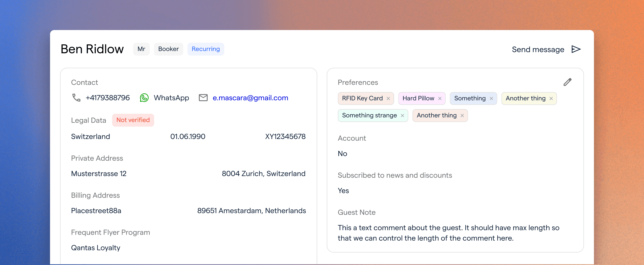Remove the Something preference tag

tap(491, 99)
